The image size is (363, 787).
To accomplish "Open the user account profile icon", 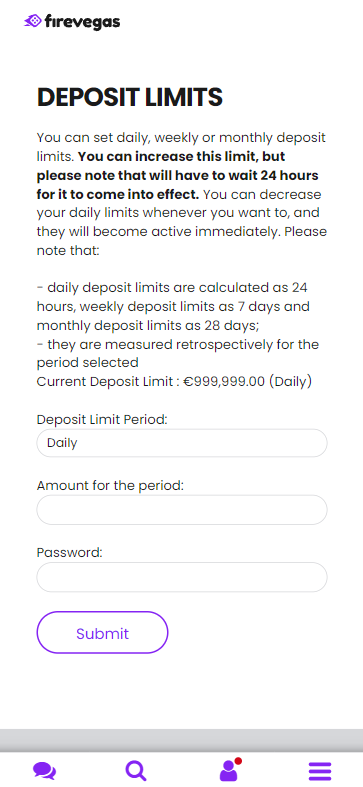I will coord(228,770).
